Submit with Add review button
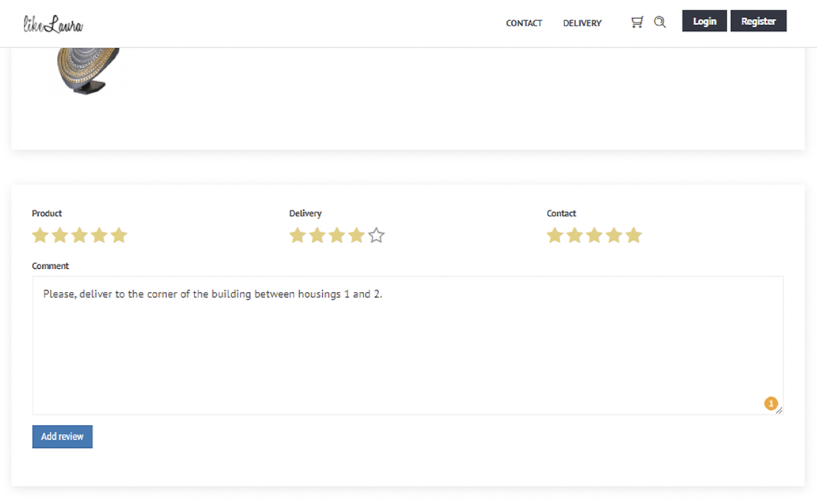This screenshot has width=817, height=504. coord(62,437)
